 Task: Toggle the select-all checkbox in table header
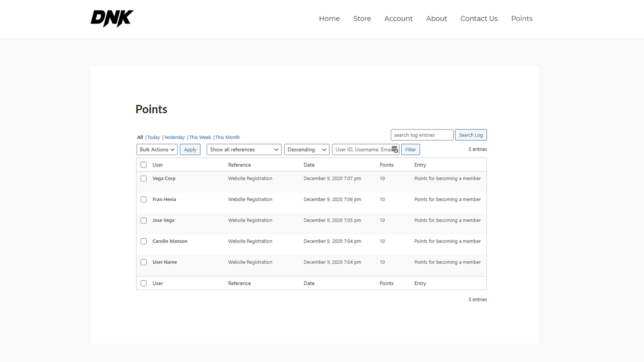[144, 165]
